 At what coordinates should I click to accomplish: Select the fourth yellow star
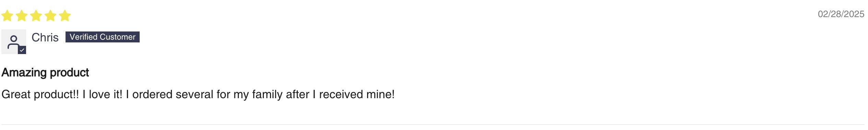[50, 16]
